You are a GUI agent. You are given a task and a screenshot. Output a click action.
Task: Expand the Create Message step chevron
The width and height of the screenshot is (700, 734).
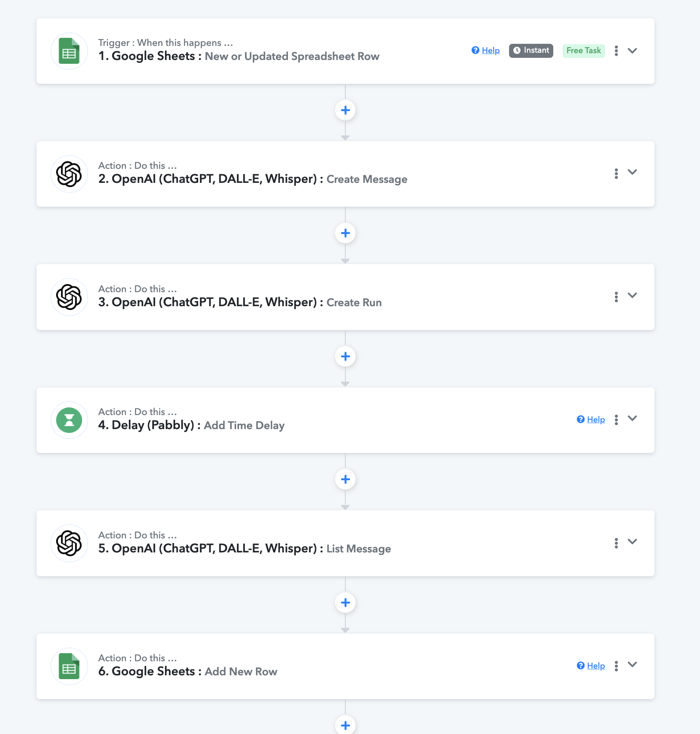tap(632, 172)
